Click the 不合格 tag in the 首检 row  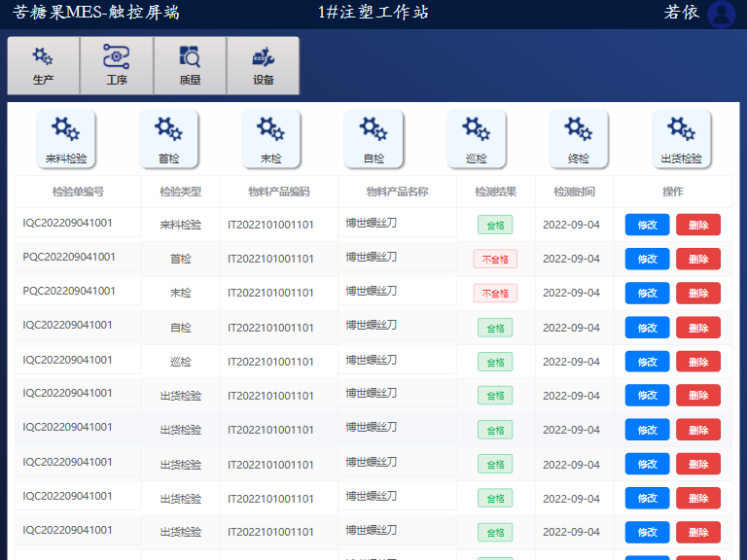coord(495,259)
